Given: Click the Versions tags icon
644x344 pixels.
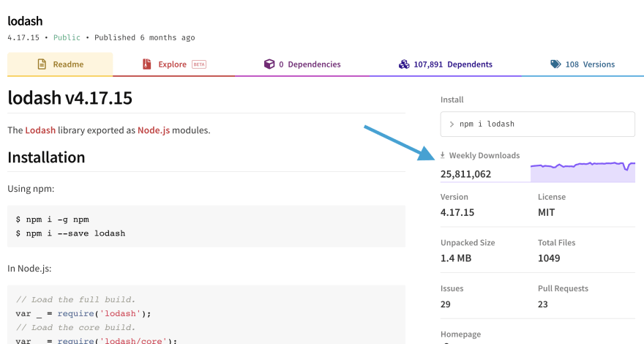Looking at the screenshot, I should [555, 64].
